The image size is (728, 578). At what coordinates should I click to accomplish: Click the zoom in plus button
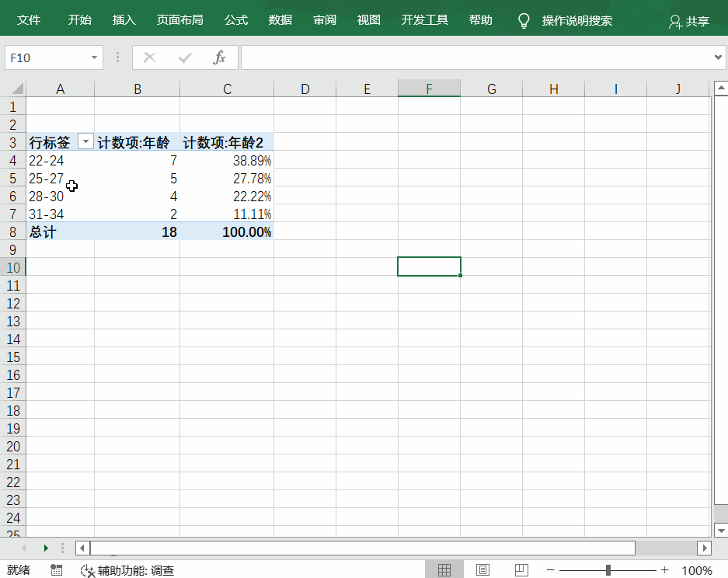(x=664, y=569)
